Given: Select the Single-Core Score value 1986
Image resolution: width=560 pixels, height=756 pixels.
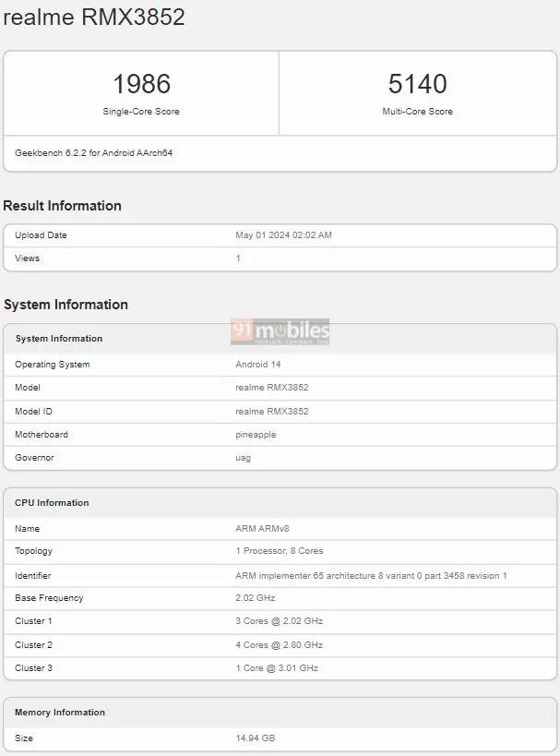Looking at the screenshot, I should (x=140, y=83).
